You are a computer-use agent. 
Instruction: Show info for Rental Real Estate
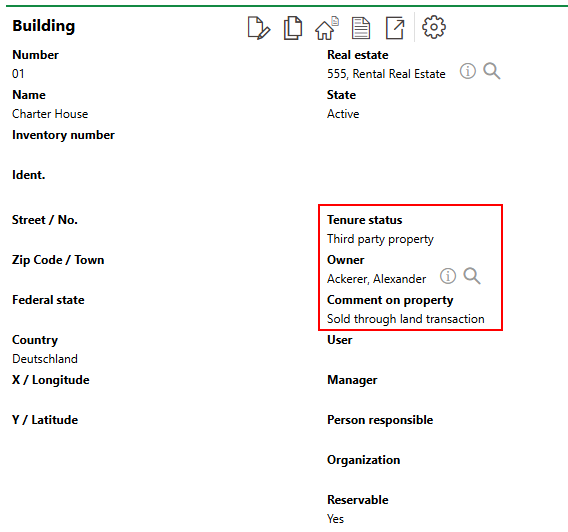click(468, 71)
